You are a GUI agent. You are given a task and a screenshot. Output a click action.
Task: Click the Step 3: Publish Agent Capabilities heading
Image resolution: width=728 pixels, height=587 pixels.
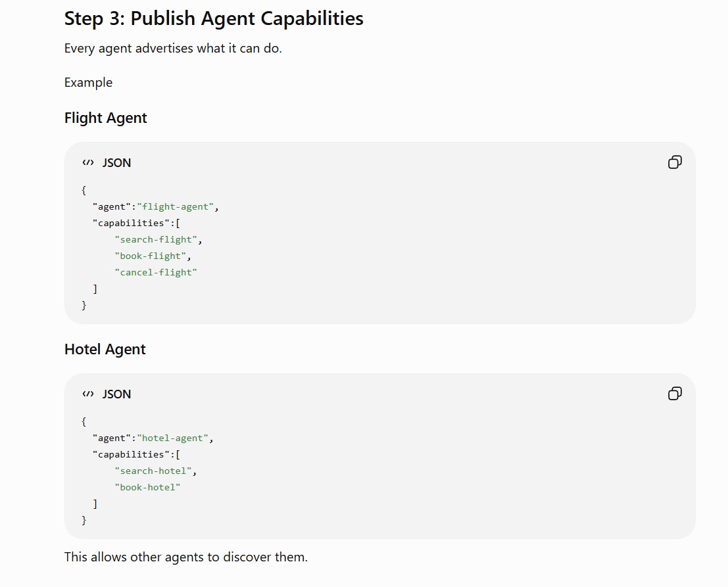[x=214, y=18]
